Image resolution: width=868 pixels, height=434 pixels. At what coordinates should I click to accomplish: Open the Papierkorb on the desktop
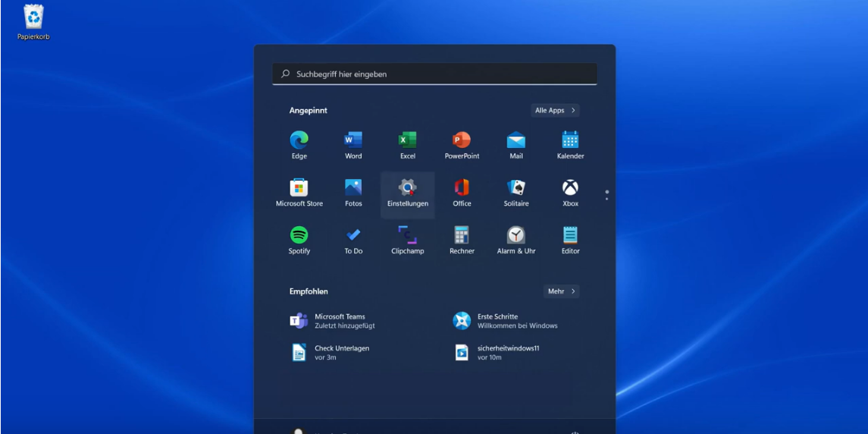33,23
